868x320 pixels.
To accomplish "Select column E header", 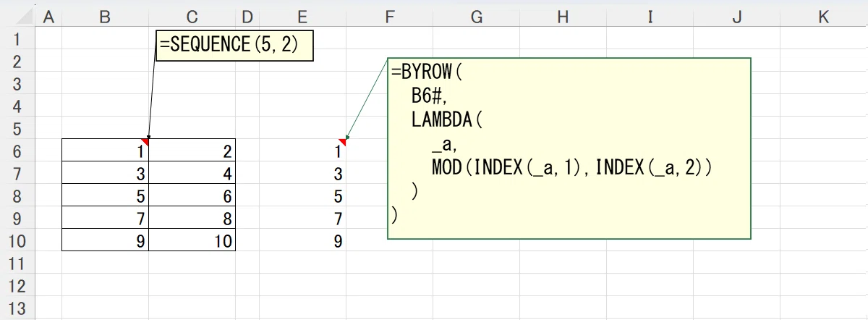I will (302, 17).
